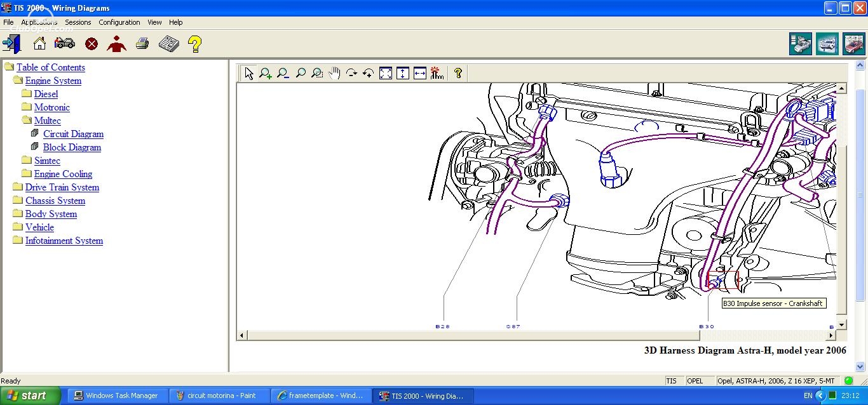Viewport: 868px width, 405px height.
Task: Open the Motronic link
Action: click(x=52, y=107)
